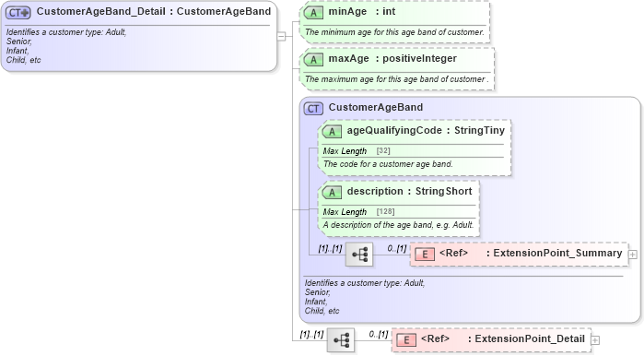Click the CT icon of CustomerAgeBand
The width and height of the screenshot is (644, 356).
coord(313,109)
